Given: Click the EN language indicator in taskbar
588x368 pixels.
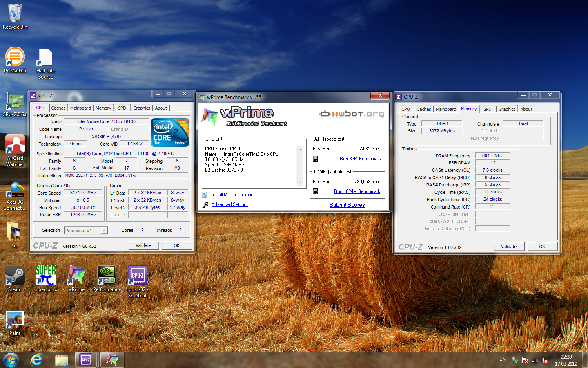Looking at the screenshot, I should pyautogui.click(x=502, y=359).
